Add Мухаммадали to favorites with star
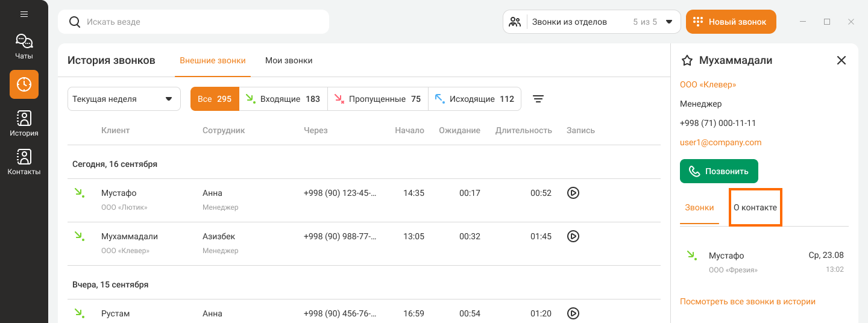 pyautogui.click(x=687, y=60)
